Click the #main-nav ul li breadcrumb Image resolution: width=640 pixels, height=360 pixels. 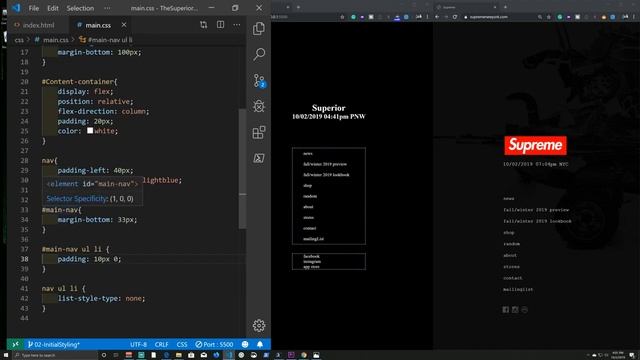pyautogui.click(x=106, y=40)
